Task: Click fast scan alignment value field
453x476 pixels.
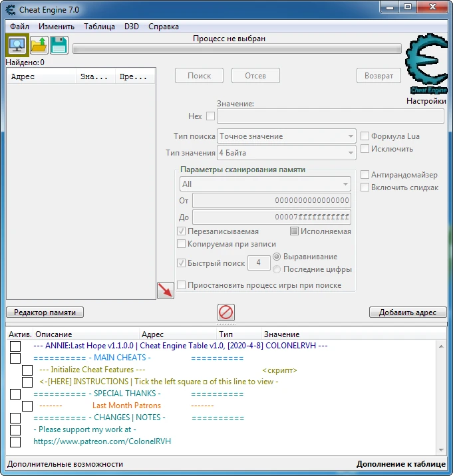Action: (x=259, y=263)
